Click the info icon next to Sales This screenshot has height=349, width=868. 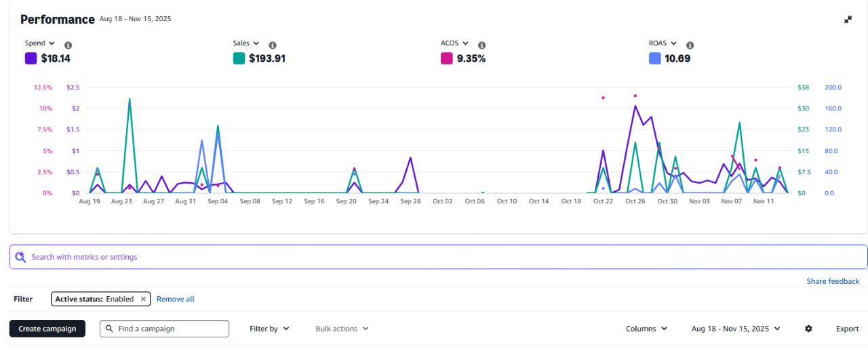pyautogui.click(x=273, y=45)
